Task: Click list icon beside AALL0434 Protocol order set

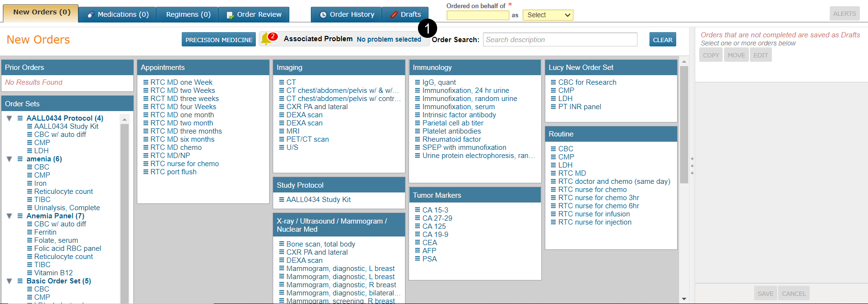Action: pos(20,118)
